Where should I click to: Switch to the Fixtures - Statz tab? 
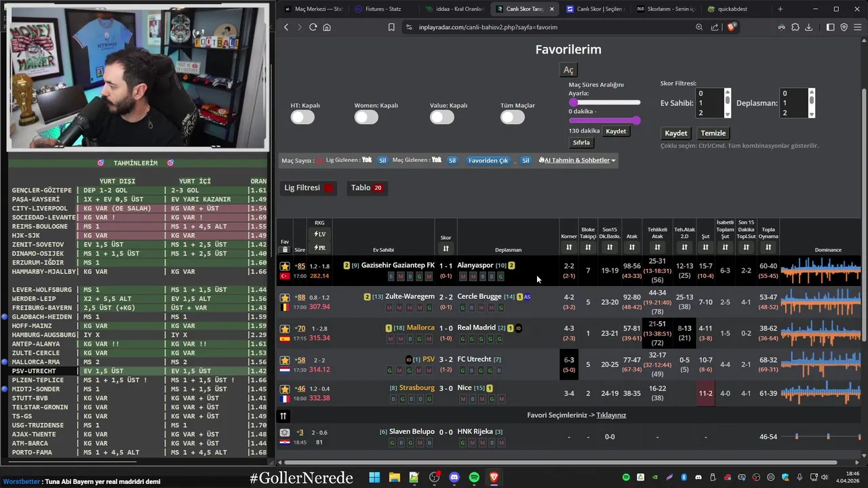(x=383, y=9)
